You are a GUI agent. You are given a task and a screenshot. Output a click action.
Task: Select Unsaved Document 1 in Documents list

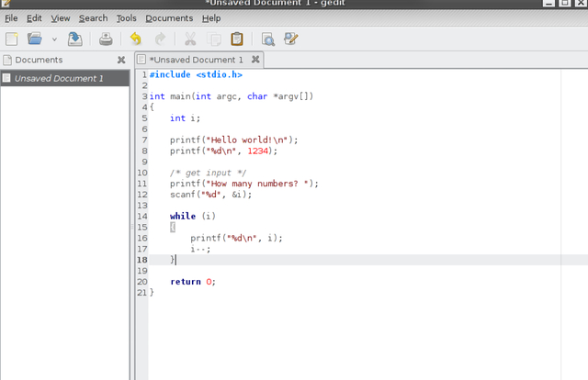[x=65, y=78]
